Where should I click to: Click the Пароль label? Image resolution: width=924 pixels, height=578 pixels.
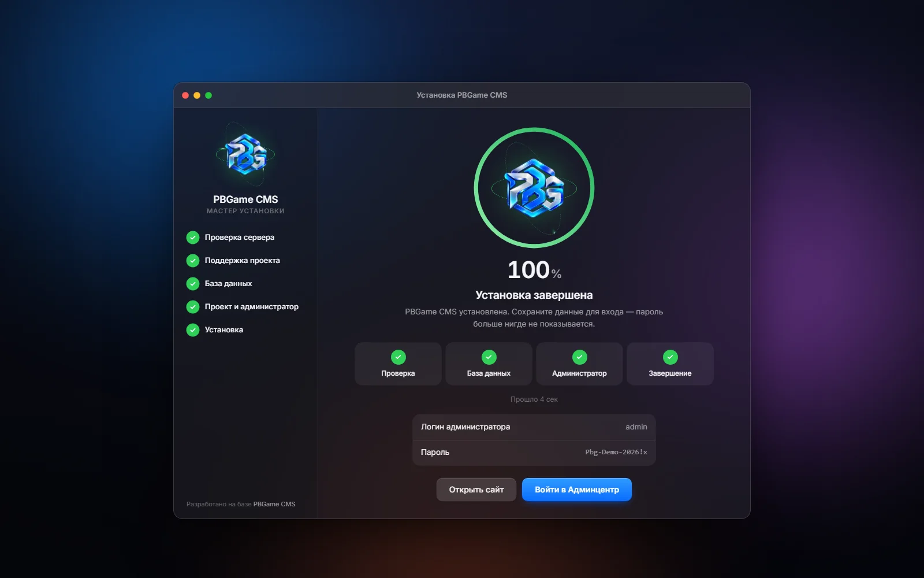coord(435,453)
